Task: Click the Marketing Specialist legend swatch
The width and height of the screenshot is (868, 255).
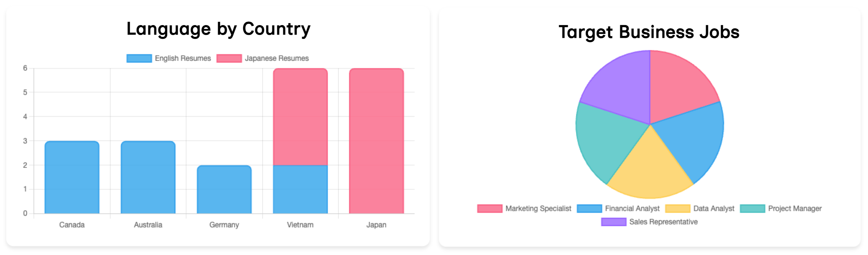Action: click(489, 208)
